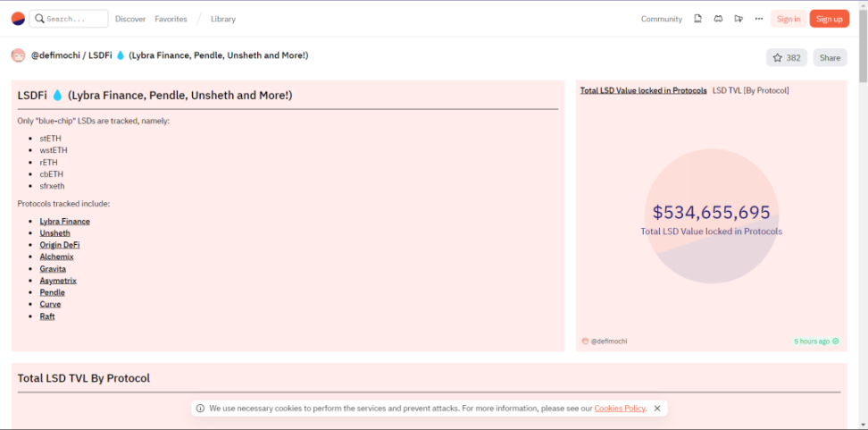The height and width of the screenshot is (430, 868).
Task: Open the Alchemix link
Action: (x=56, y=257)
